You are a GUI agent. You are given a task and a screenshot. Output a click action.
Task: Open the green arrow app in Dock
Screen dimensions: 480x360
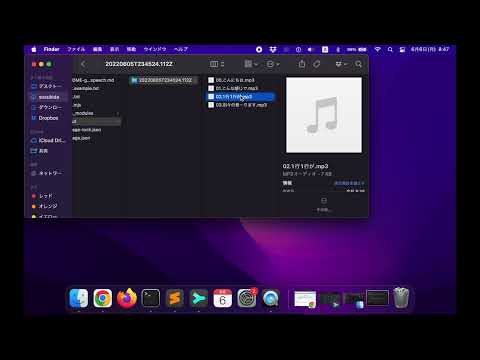199,298
